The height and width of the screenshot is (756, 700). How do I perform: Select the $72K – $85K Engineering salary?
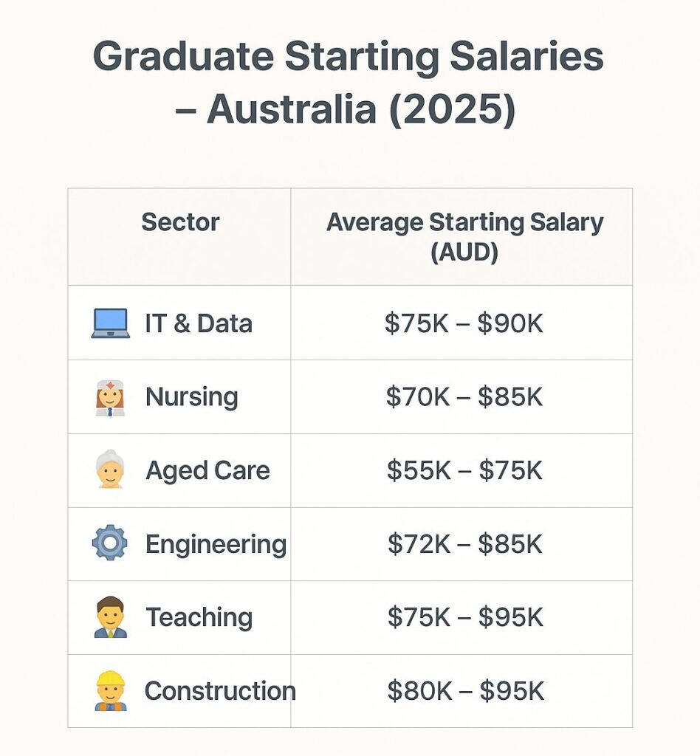[x=464, y=544]
